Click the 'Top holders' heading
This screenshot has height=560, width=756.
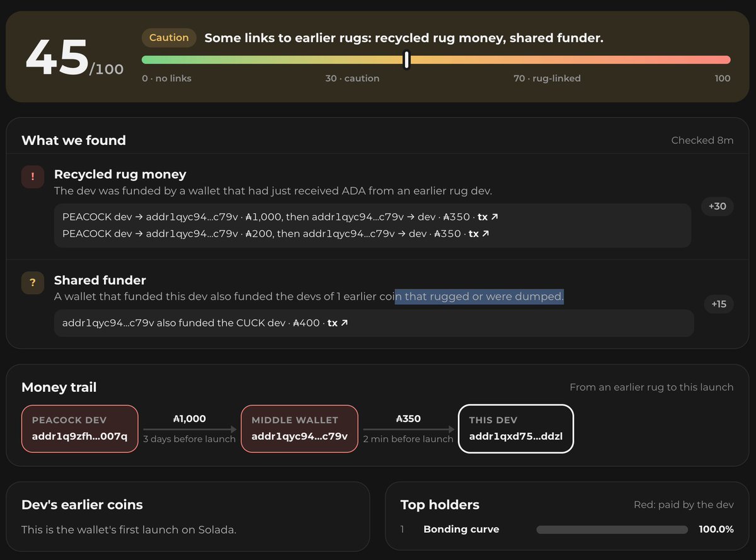tap(440, 505)
